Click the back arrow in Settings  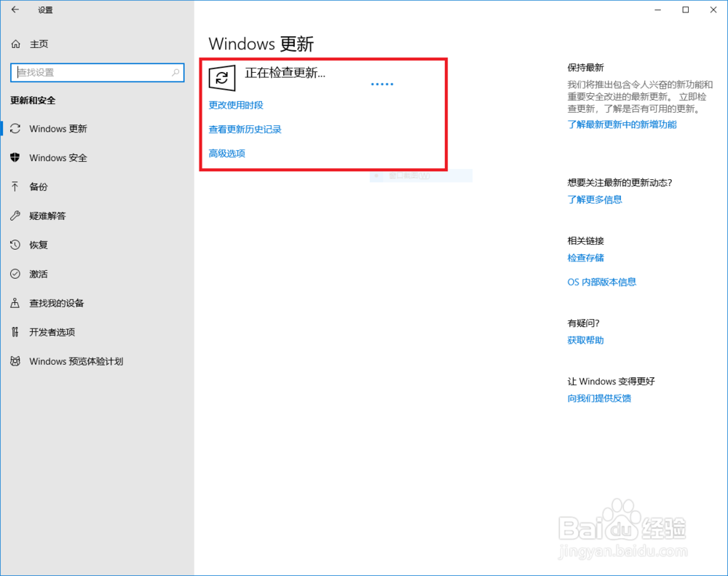[15, 10]
